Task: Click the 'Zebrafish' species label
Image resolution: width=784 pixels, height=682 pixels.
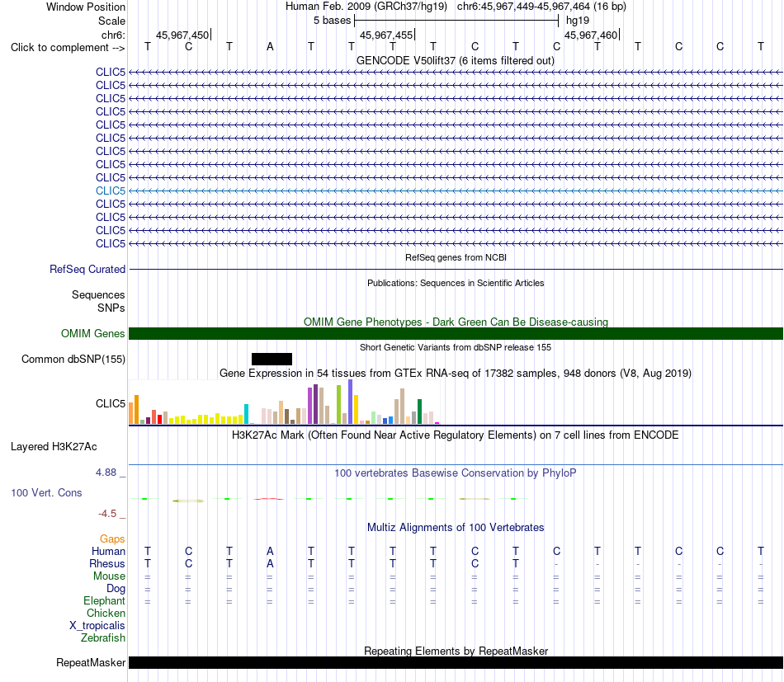Action: [103, 638]
